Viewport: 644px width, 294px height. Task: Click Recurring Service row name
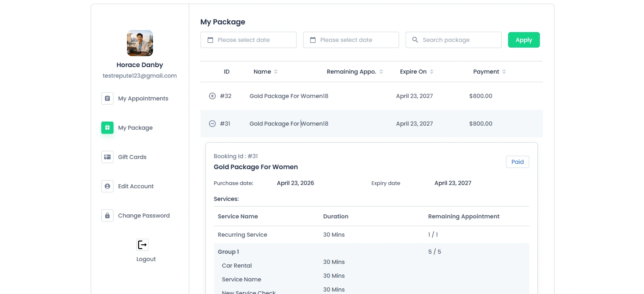242,235
